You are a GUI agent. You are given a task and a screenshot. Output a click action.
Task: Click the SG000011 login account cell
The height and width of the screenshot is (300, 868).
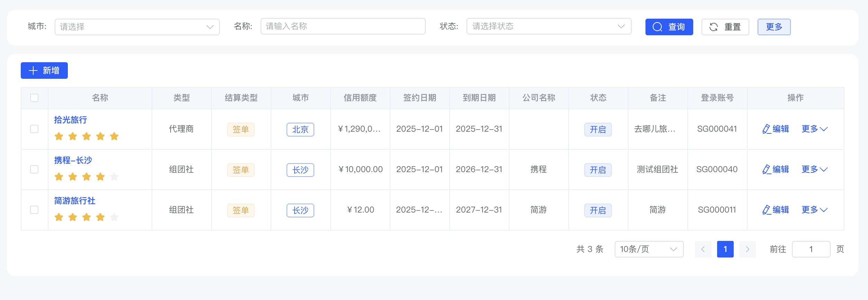[717, 210]
